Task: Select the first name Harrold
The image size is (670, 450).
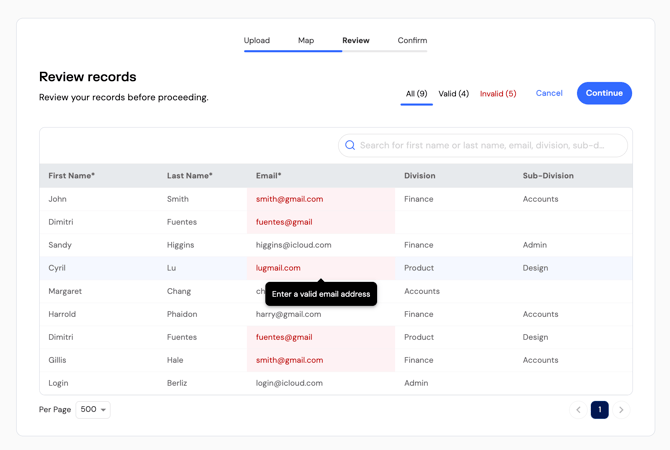Action: tap(62, 314)
